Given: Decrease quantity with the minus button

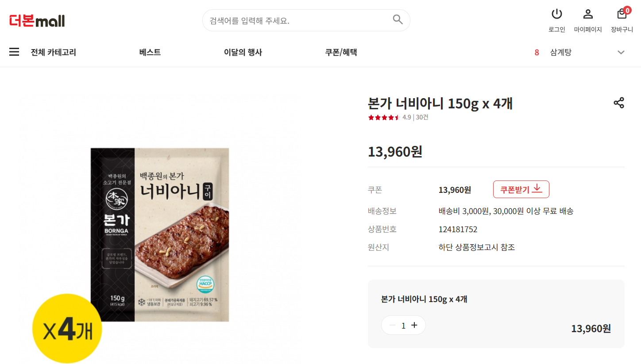Looking at the screenshot, I should pos(392,325).
